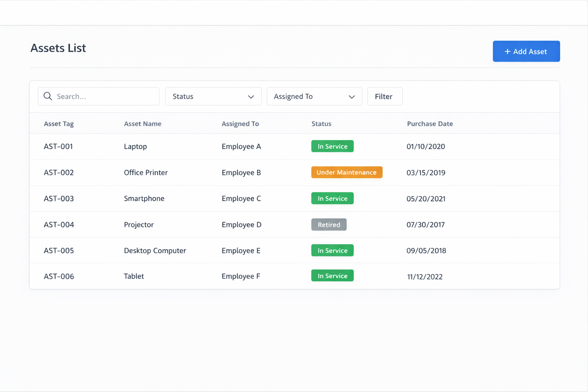Image resolution: width=588 pixels, height=392 pixels.
Task: Click the Status column header
Action: (321, 124)
